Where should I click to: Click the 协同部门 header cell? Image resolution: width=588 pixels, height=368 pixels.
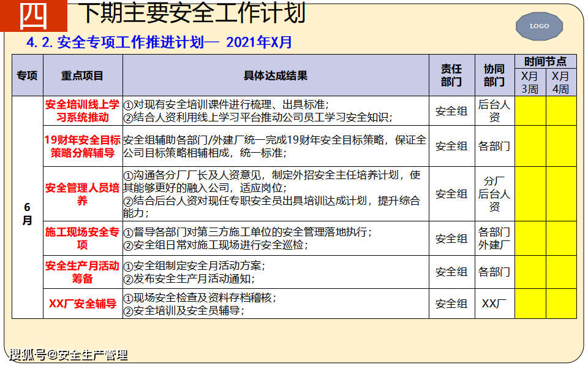[495, 75]
